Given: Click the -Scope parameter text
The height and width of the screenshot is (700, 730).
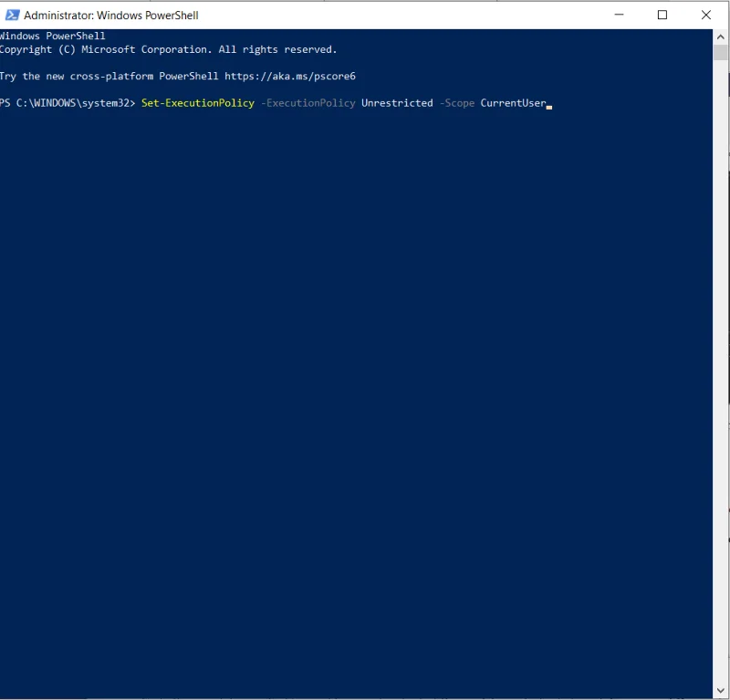Looking at the screenshot, I should (x=458, y=103).
